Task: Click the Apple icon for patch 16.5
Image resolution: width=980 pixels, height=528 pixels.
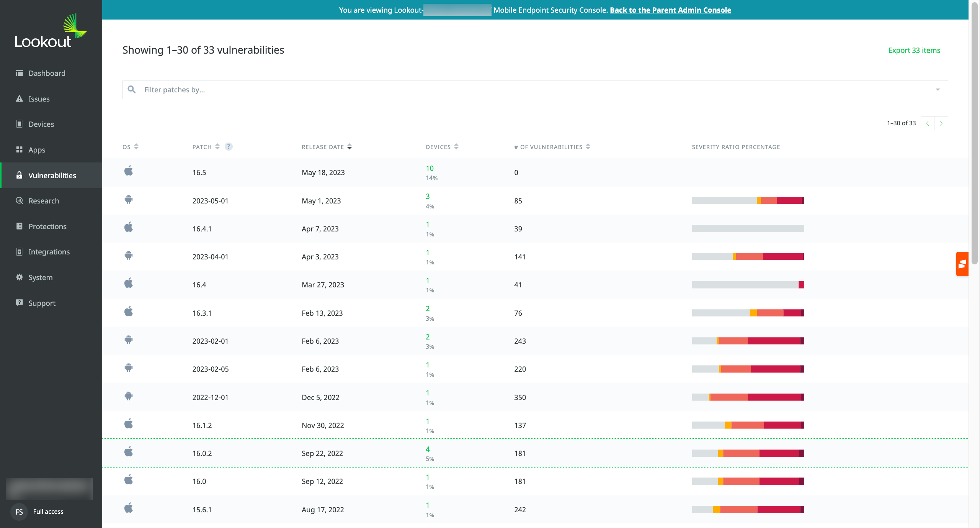Action: point(129,171)
